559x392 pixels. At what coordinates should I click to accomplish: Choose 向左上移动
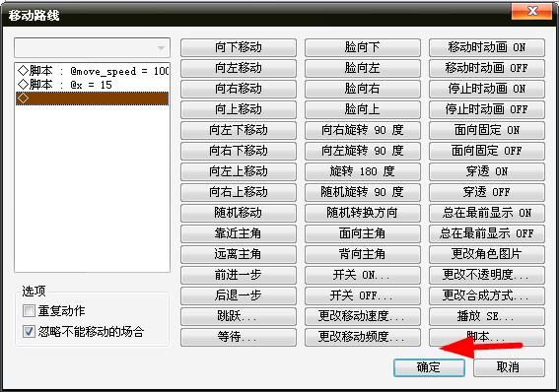(239, 171)
